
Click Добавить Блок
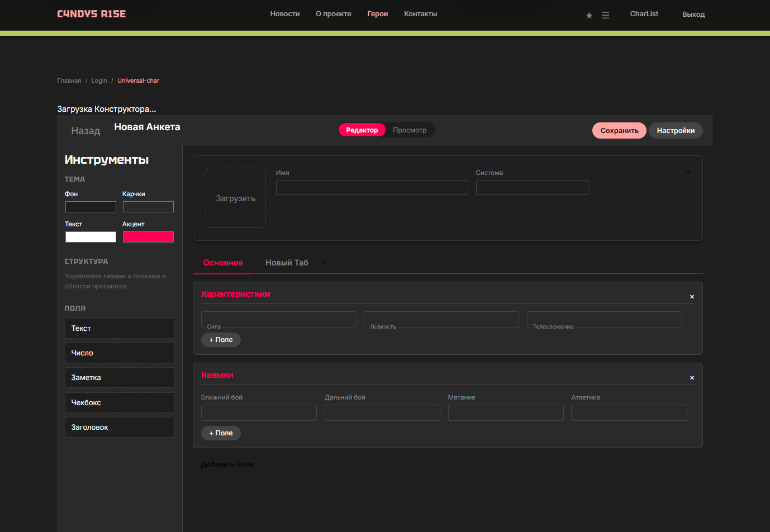[x=227, y=464]
